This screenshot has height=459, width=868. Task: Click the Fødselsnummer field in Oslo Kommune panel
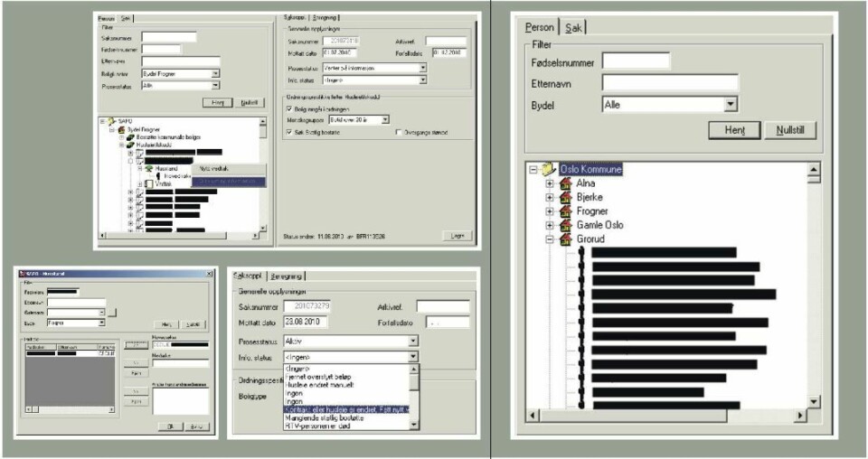pyautogui.click(x=636, y=61)
